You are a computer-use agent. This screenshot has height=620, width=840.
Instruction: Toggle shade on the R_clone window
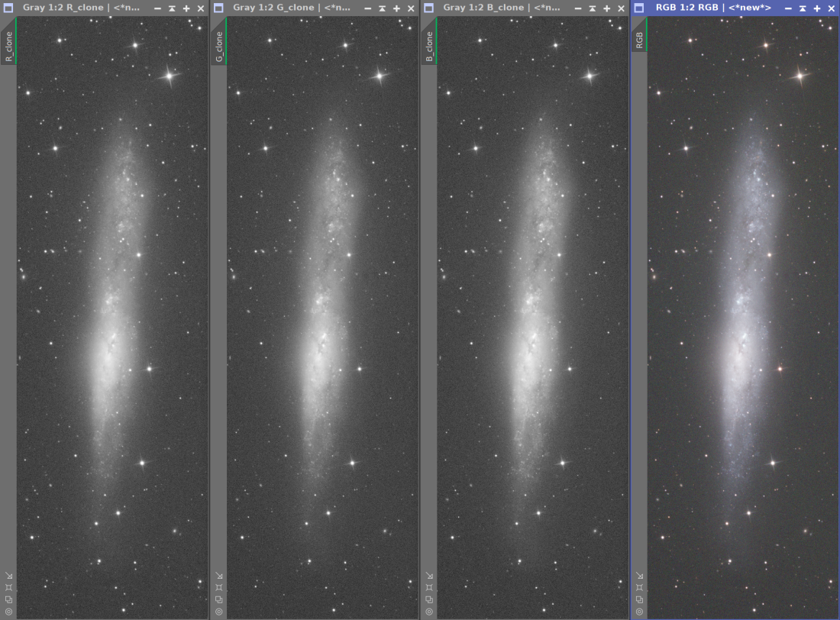(x=172, y=8)
